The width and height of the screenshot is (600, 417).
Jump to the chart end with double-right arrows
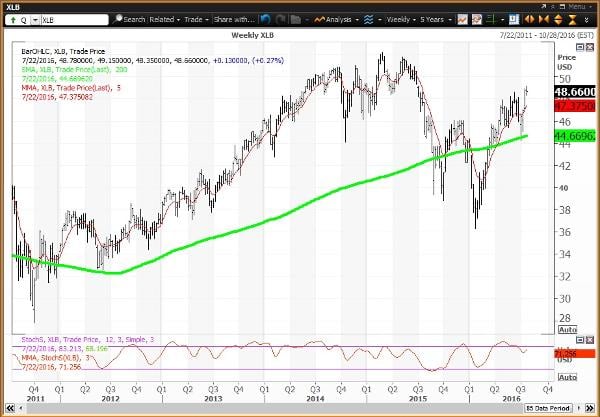coord(590,408)
